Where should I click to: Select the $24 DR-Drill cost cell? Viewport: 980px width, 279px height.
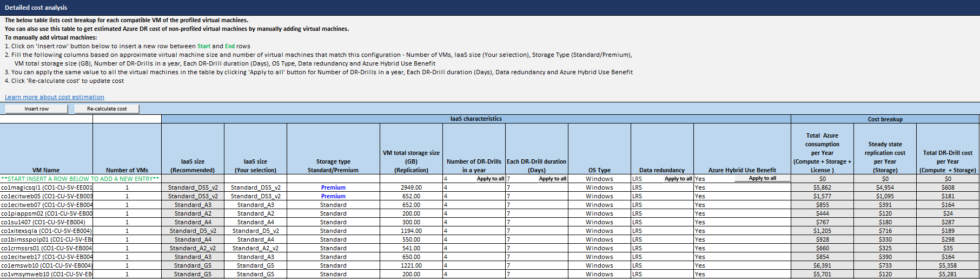(x=948, y=213)
